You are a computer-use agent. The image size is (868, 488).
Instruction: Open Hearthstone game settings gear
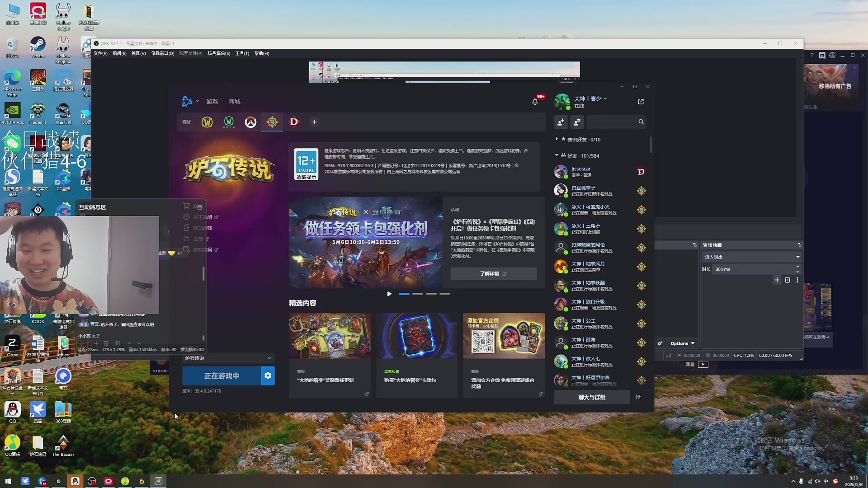coord(268,375)
